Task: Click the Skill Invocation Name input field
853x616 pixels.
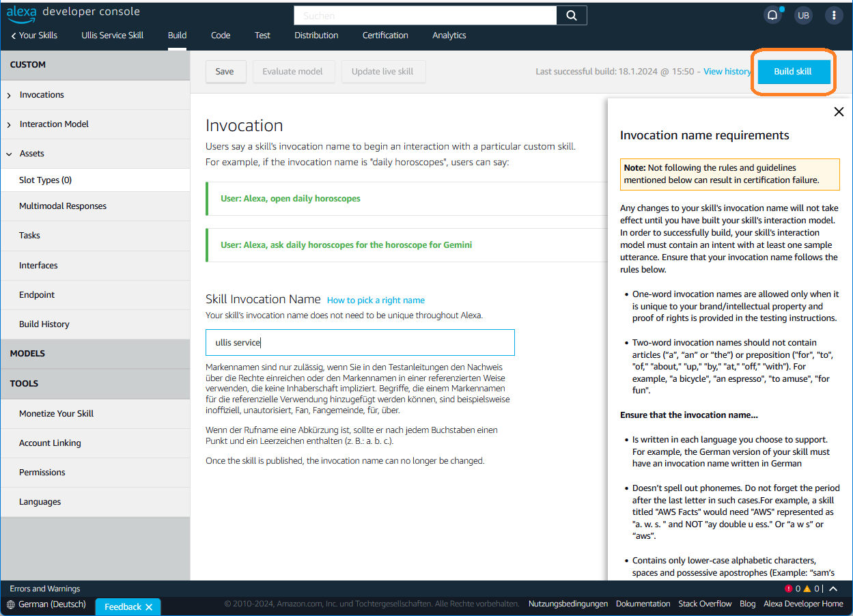Action: tap(360, 343)
